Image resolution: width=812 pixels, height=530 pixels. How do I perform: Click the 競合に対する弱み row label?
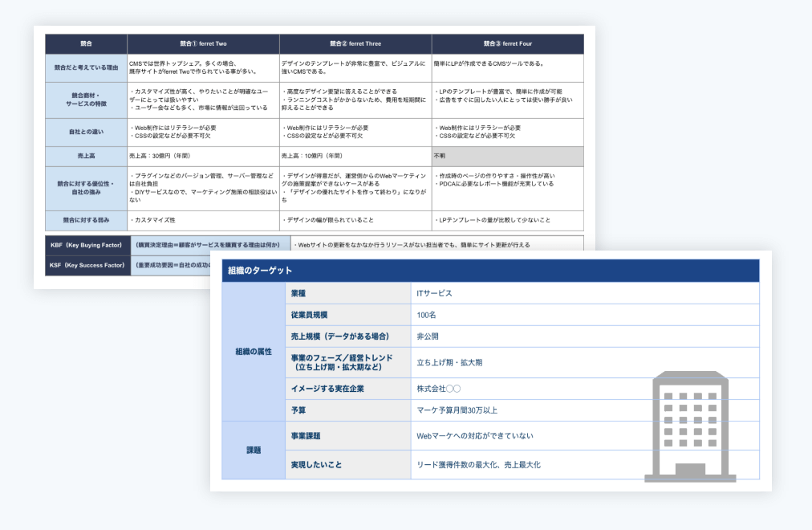coord(86,220)
